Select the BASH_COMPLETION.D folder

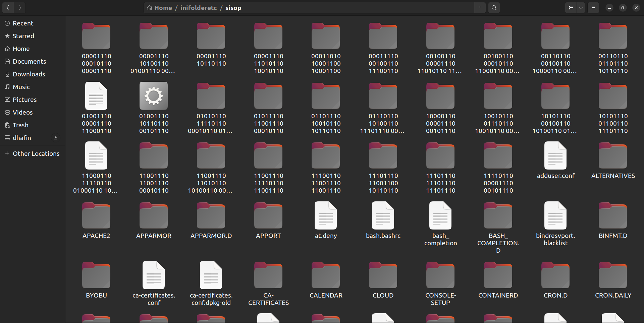tap(498, 228)
